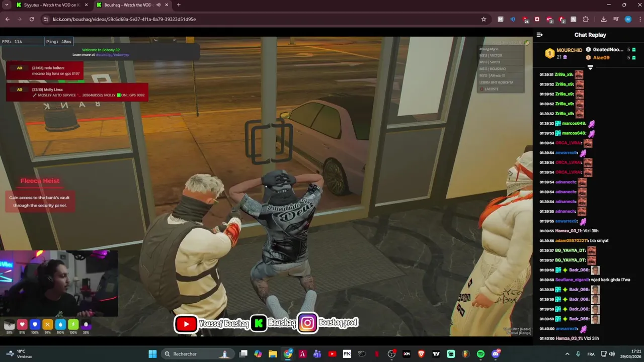Reload the Kick page
The width and height of the screenshot is (644, 362).
31,19
